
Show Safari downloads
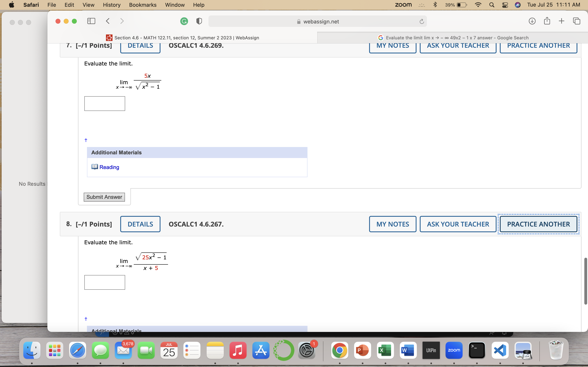(532, 21)
